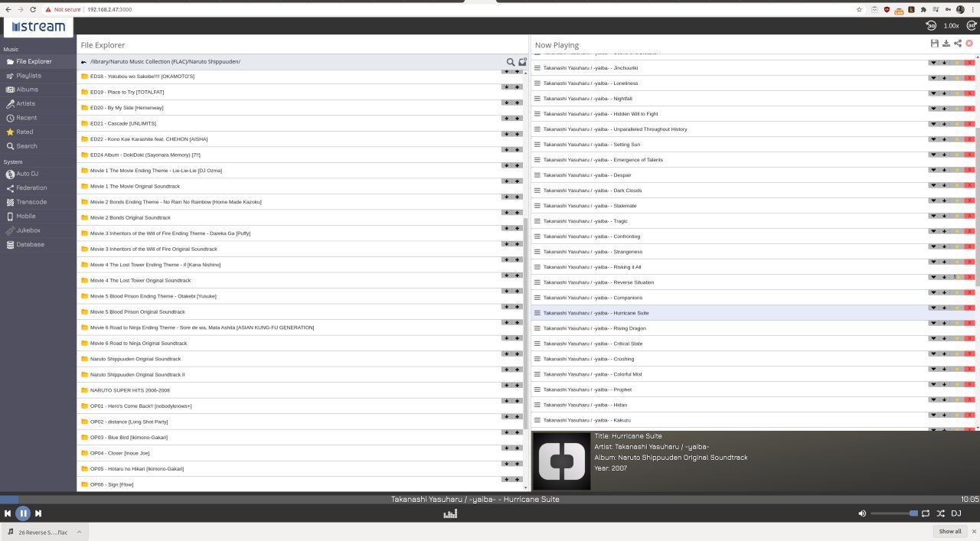Image resolution: width=980 pixels, height=541 pixels.
Task: Click the mStream logo
Action: click(x=39, y=27)
